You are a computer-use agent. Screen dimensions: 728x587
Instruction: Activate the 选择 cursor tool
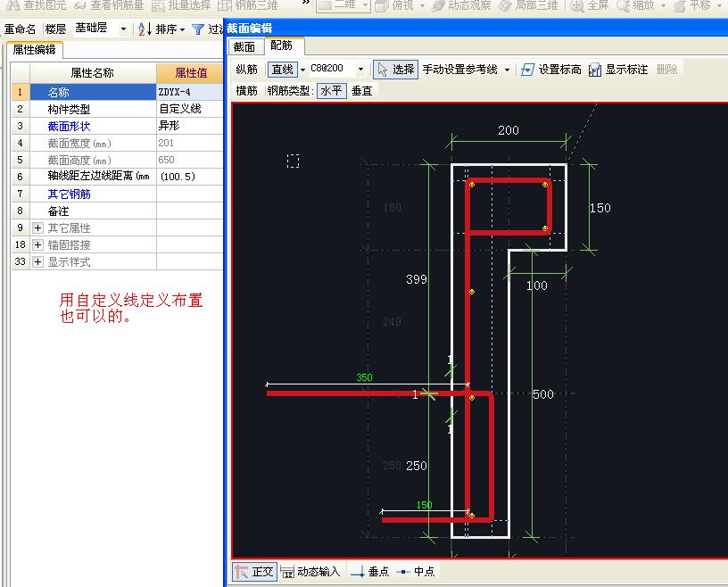click(395, 70)
